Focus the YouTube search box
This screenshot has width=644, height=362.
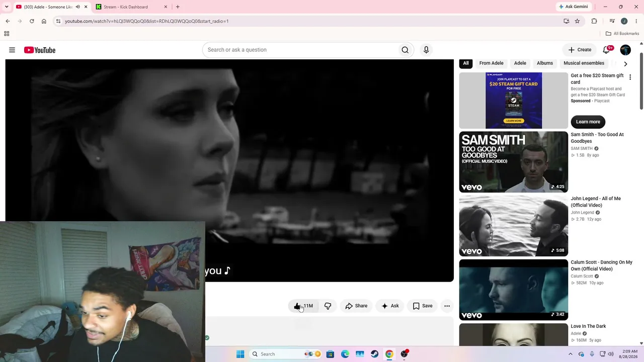pos(299,50)
